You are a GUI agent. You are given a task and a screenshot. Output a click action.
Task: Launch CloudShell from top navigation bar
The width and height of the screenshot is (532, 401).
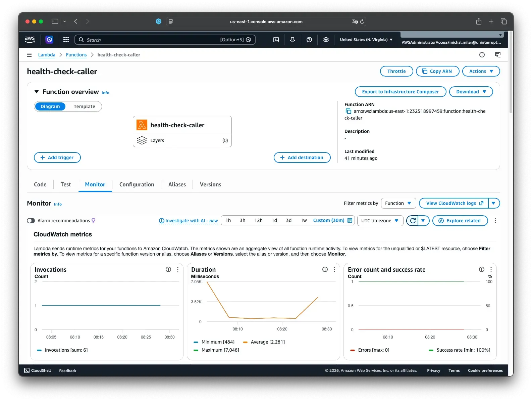pyautogui.click(x=276, y=40)
